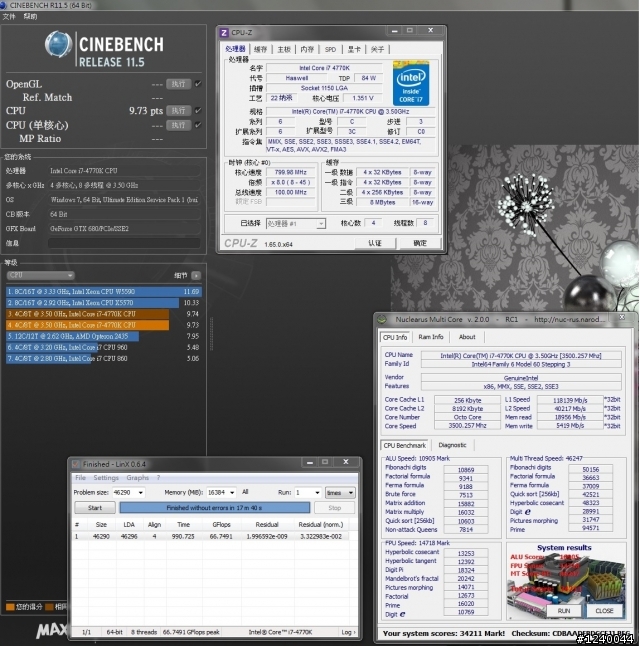Click the 细节 details arrow in Cinebench ranking
The height and width of the screenshot is (647, 640).
coord(196,276)
